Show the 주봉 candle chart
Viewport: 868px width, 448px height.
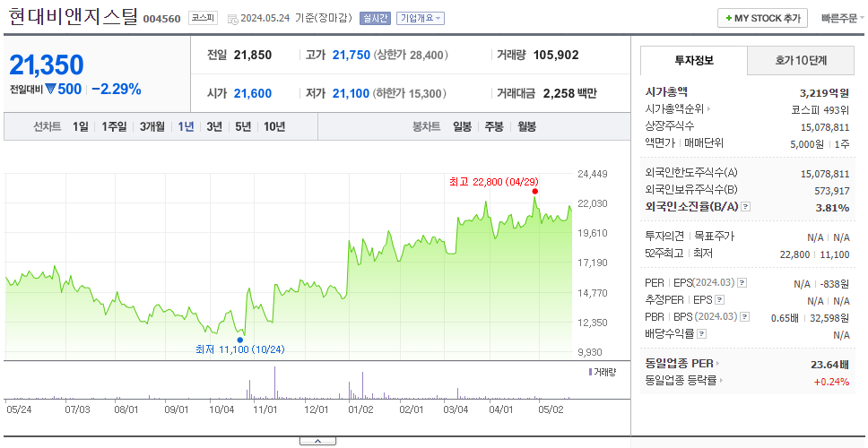click(x=494, y=126)
